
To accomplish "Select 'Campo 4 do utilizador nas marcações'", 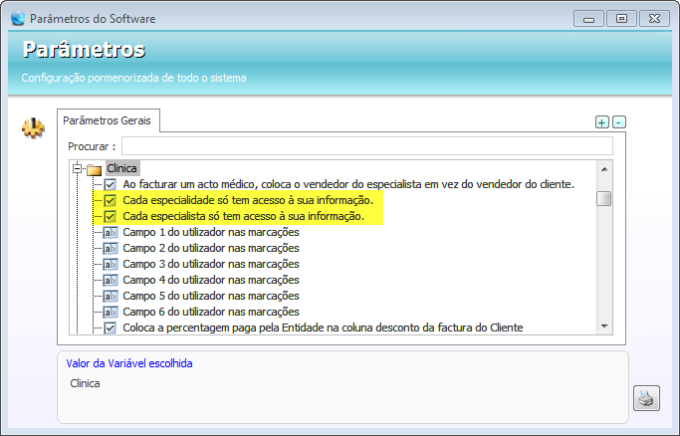I will click(211, 280).
